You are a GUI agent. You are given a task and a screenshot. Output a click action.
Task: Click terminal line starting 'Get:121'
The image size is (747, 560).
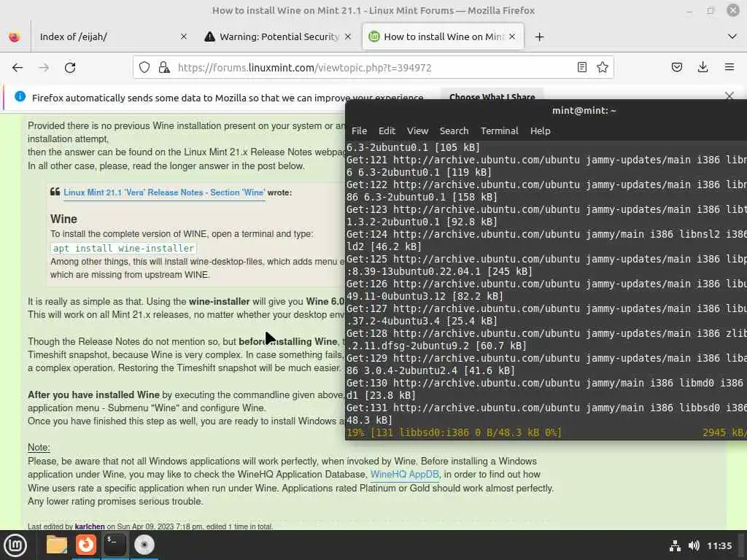coord(546,160)
